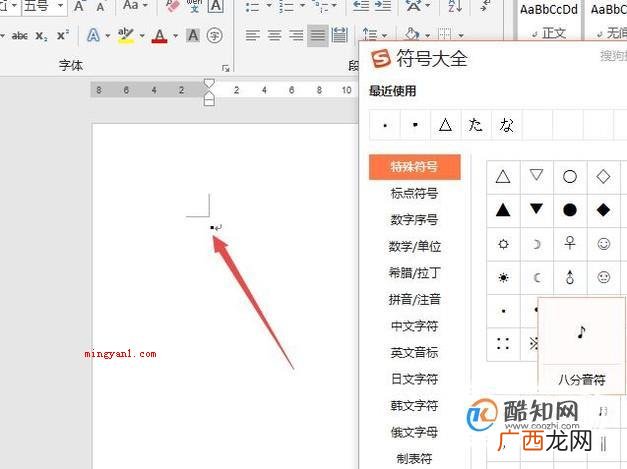The height and width of the screenshot is (469, 627).
Task: Open 拼音/注音 category
Action: coord(415,299)
